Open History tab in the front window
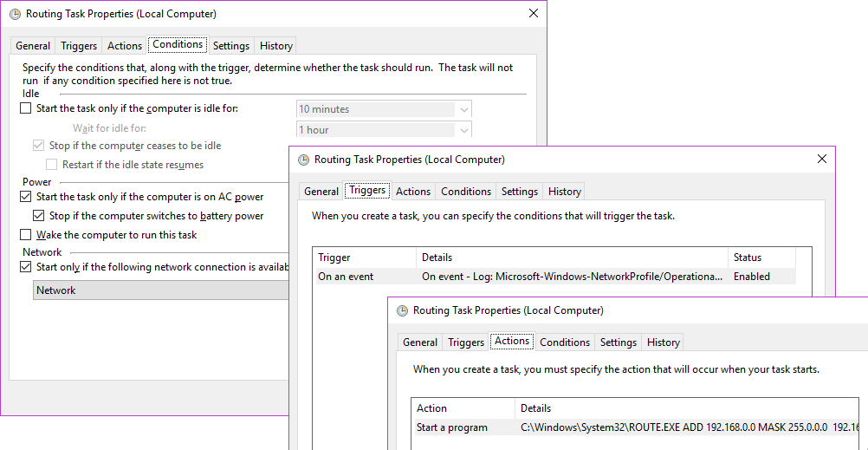The height and width of the screenshot is (450, 868). [664, 342]
